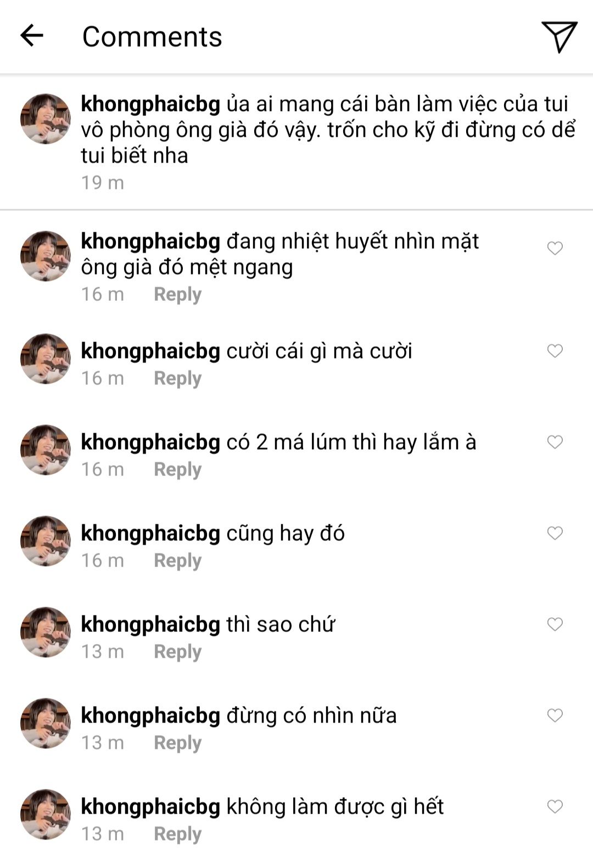Like the comment "cười cái gì mà cười"
Screen dimensions: 593x868
click(x=555, y=351)
